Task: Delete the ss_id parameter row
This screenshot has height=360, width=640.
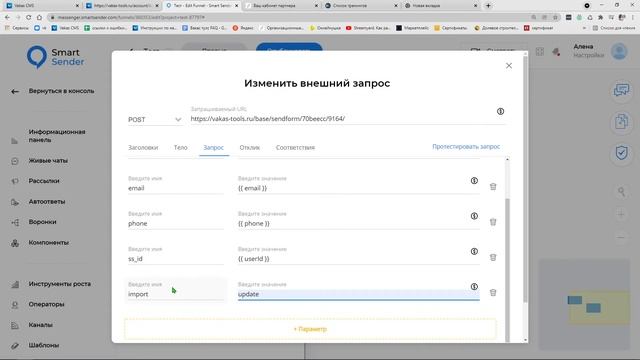Action: coord(493,258)
